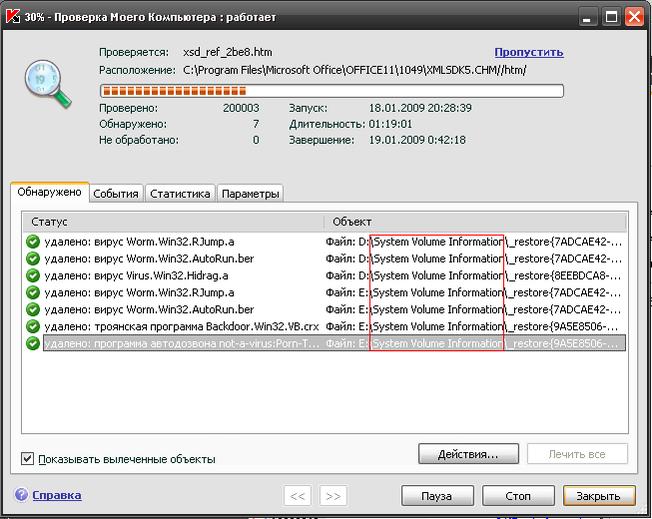The image size is (652, 519).
Task: Click green check icon for Worm.Win32.RJump.a first row
Action: (x=32, y=242)
